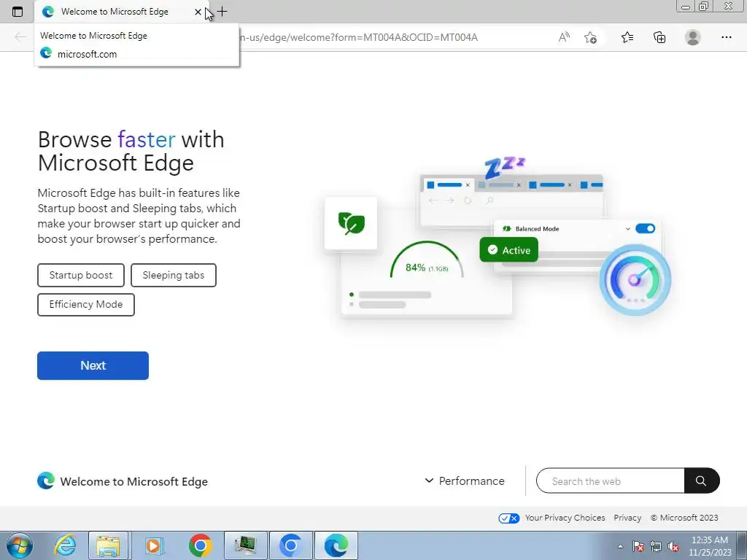The width and height of the screenshot is (747, 560).
Task: Open the Collections icon
Action: click(659, 37)
